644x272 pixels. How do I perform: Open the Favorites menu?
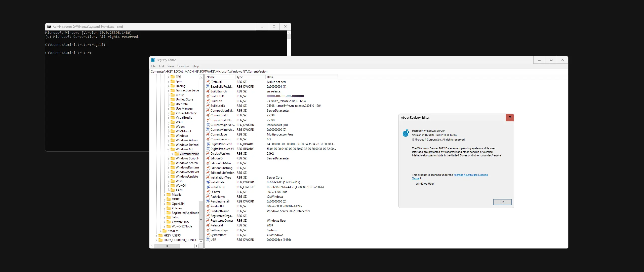click(x=183, y=66)
